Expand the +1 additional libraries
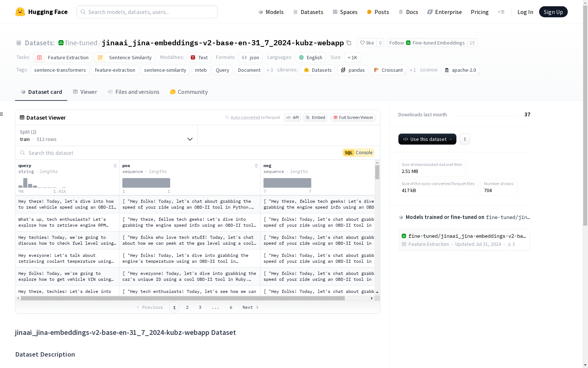 coord(413,70)
